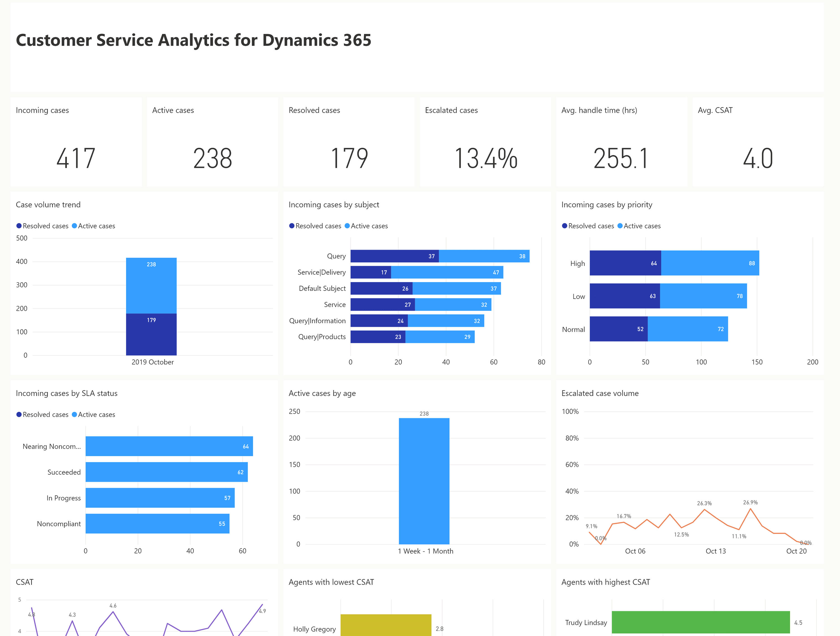Select the Incoming cases 417 card
840x636 pixels.
pyautogui.click(x=76, y=142)
